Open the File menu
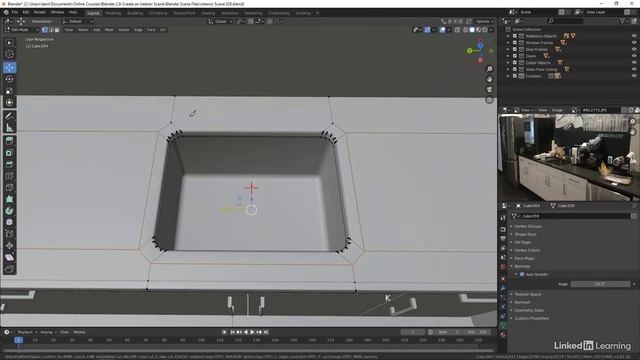The height and width of the screenshot is (360, 640). pos(15,13)
